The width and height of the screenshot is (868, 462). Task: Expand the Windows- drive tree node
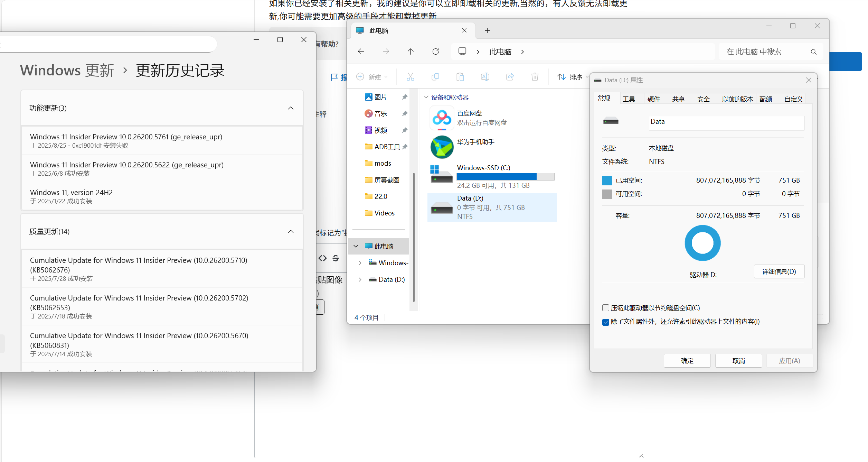(360, 263)
